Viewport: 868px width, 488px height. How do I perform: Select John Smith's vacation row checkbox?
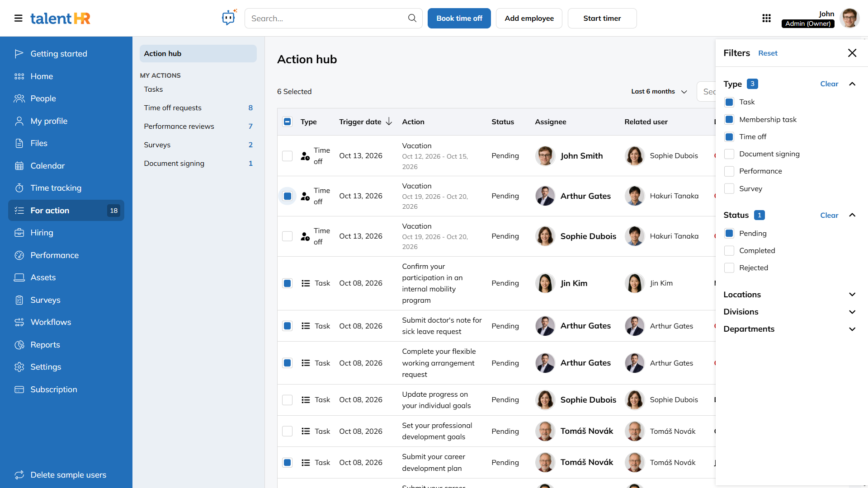click(287, 156)
